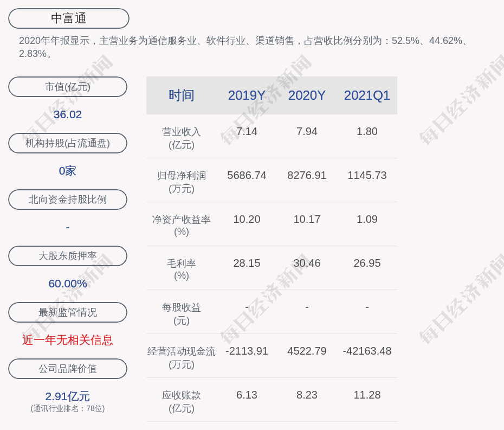This screenshot has height=430, width=504.
Task: Click revenue value 7.14
Action: point(247,132)
